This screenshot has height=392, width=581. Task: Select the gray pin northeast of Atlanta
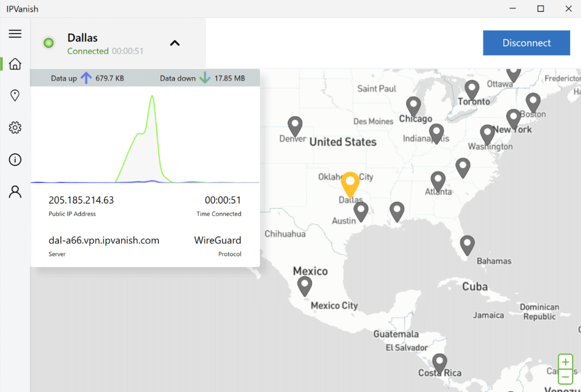pos(463,167)
